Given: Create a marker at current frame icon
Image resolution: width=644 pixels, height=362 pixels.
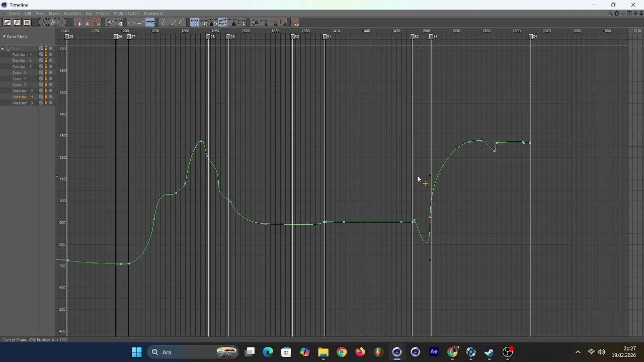Looking at the screenshot, I should coord(79,23).
